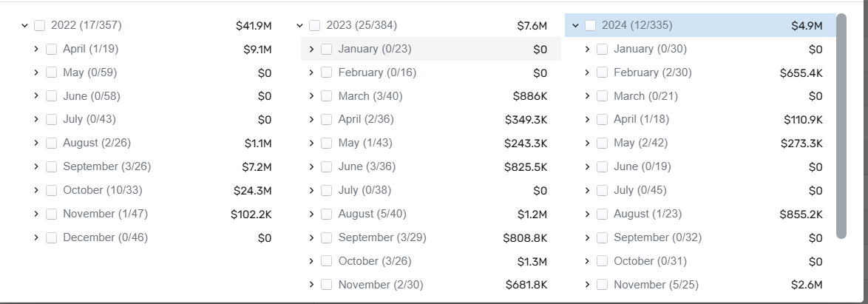The image size is (868, 304).
Task: Collapse the 2022 year group
Action: coord(24,26)
